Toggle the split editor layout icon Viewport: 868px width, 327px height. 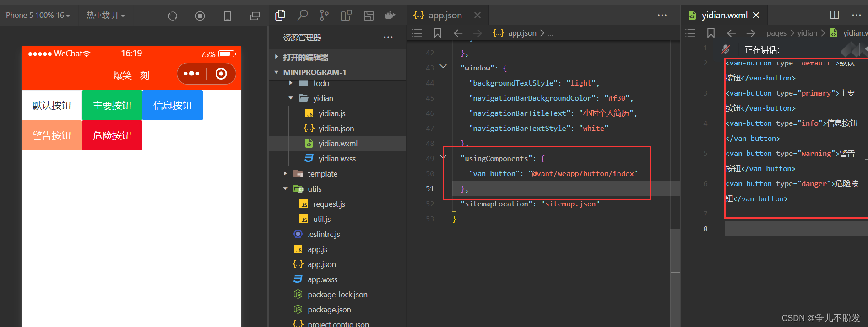pyautogui.click(x=835, y=15)
